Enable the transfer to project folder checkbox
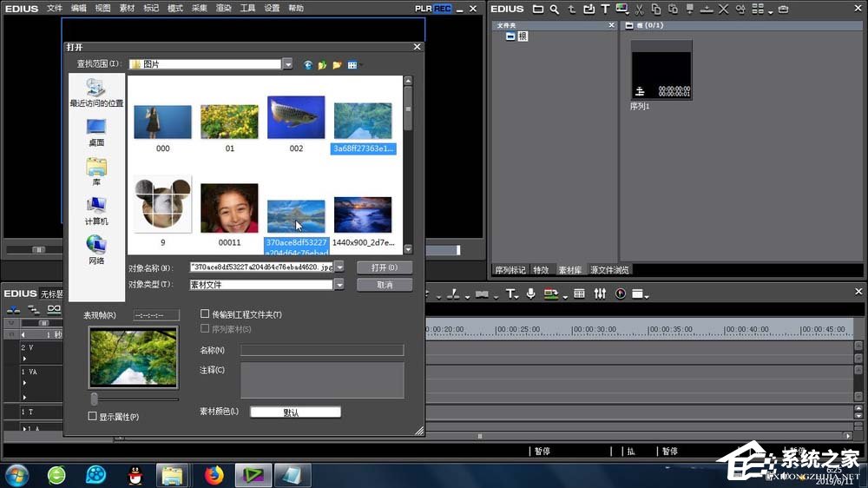868x488 pixels. [x=205, y=314]
